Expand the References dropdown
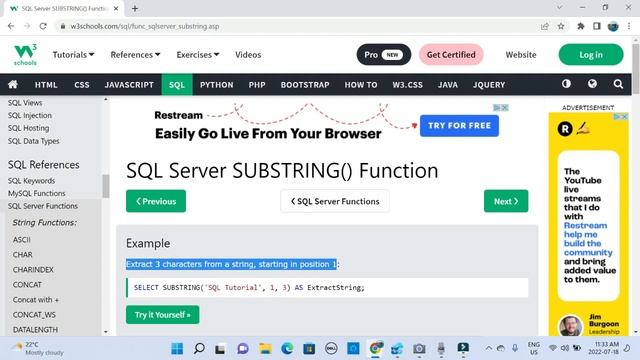Image resolution: width=640 pixels, height=360 pixels. click(x=135, y=55)
